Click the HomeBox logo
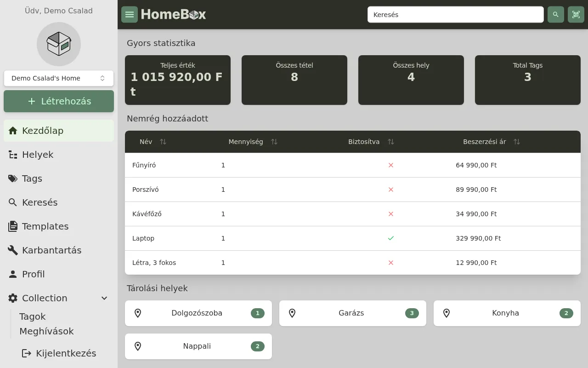Screen dimensions: 588x368 pyautogui.click(x=173, y=15)
